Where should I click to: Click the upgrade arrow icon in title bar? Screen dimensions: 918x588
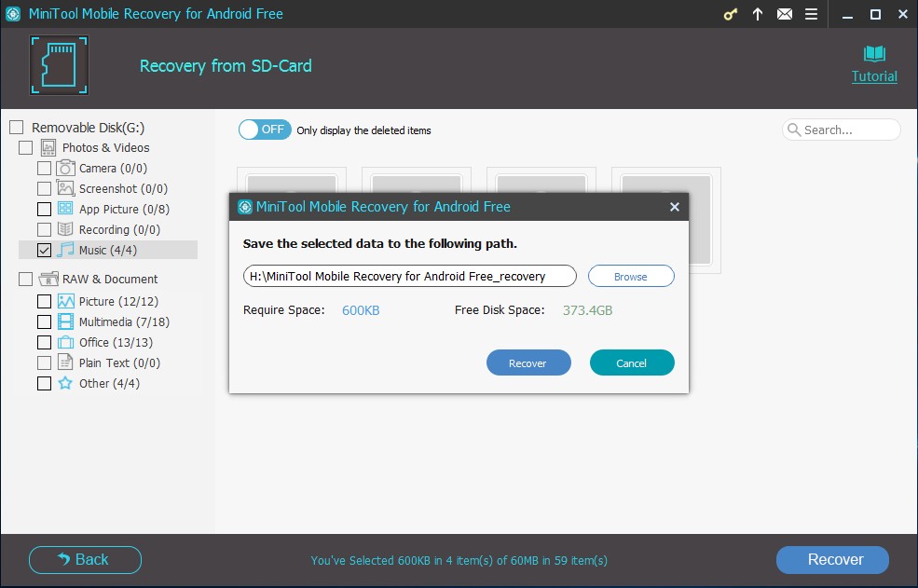tap(757, 14)
